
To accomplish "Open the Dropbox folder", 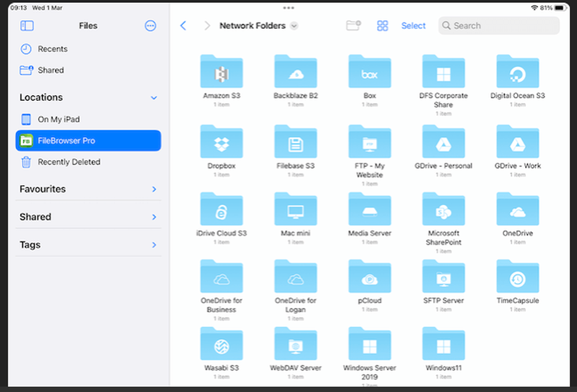I will [x=222, y=142].
